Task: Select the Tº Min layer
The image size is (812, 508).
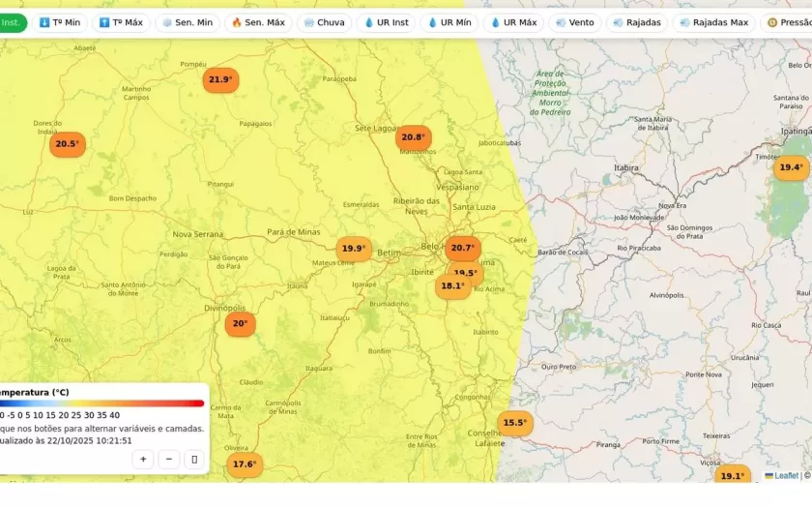Action: [x=60, y=22]
